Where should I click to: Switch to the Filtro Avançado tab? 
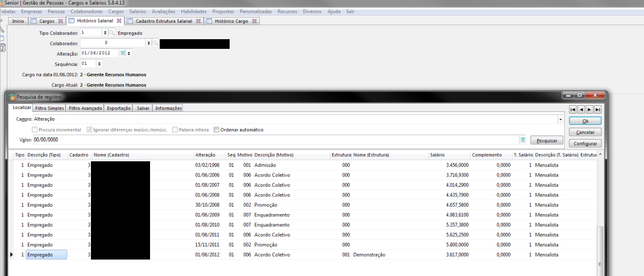click(x=85, y=108)
